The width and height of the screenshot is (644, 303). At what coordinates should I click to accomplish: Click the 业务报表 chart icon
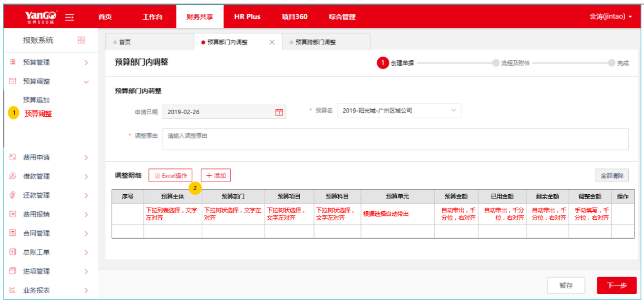point(12,290)
